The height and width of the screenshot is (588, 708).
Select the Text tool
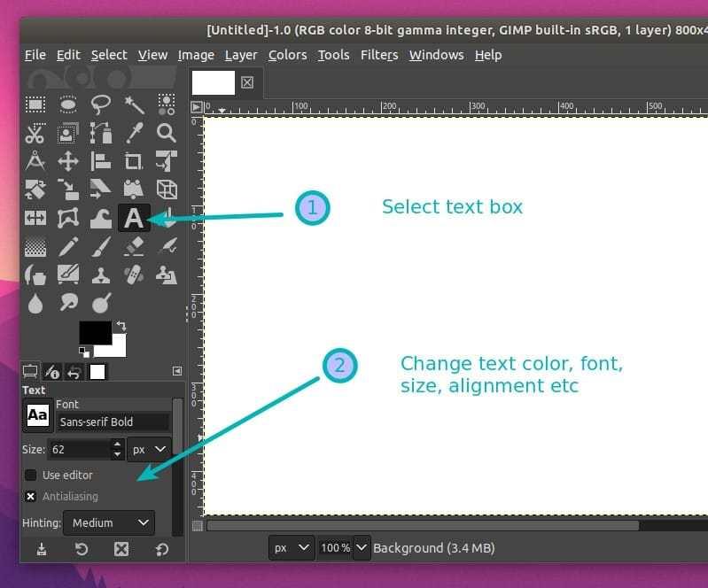(x=133, y=218)
